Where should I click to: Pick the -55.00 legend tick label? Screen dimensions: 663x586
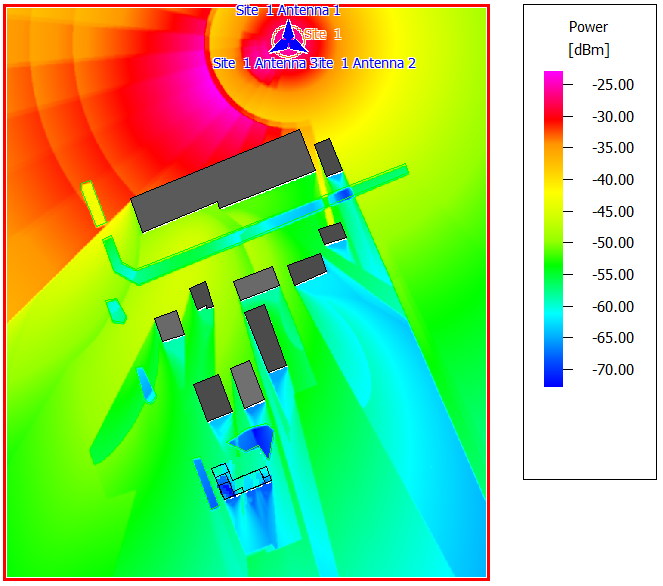(613, 275)
